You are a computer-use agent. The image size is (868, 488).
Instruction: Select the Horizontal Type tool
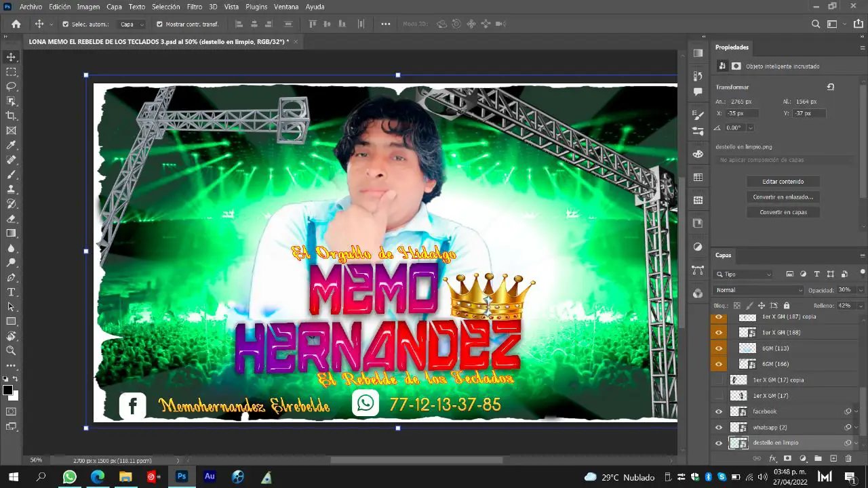point(12,292)
